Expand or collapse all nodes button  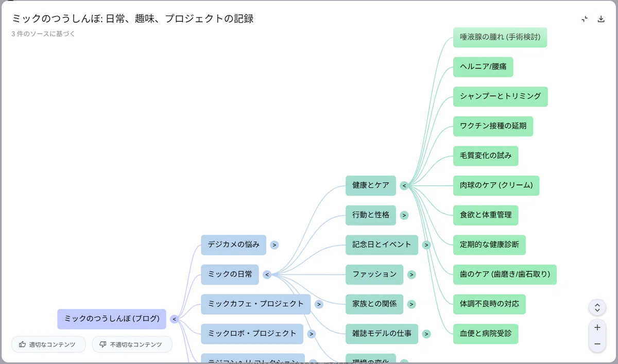pos(597,308)
